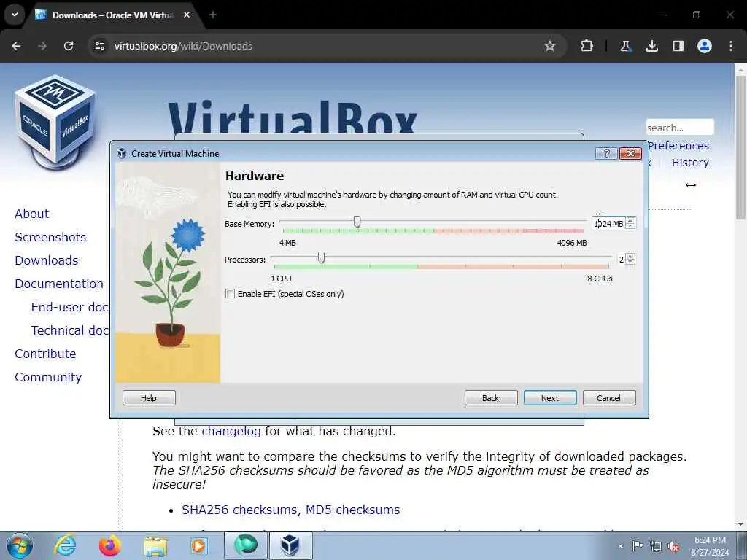Screen dimensions: 747x560
Task: Reload the VirtualBox downloads page
Action: (69, 46)
